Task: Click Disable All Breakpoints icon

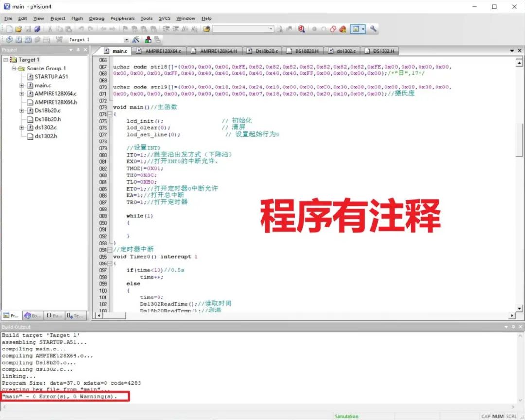Action: click(333, 29)
